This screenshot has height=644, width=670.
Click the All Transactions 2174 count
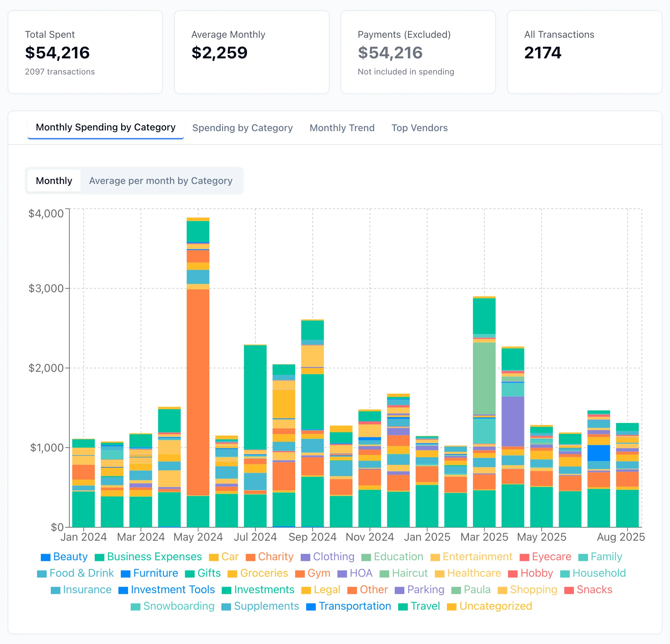[543, 53]
